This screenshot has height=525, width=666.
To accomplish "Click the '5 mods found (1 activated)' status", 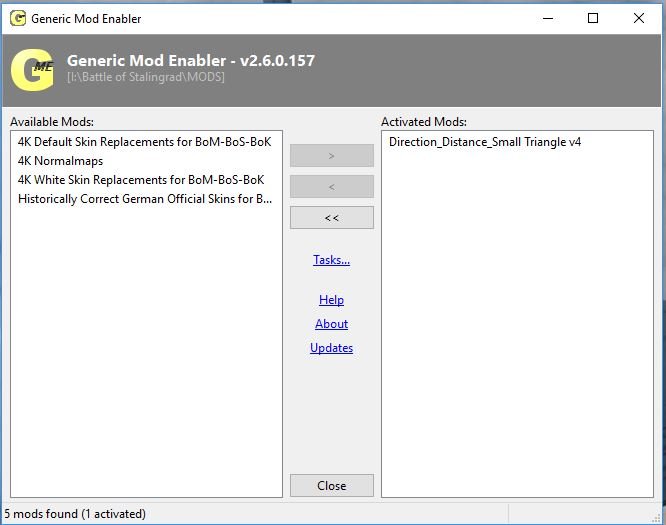I will click(x=75, y=514).
